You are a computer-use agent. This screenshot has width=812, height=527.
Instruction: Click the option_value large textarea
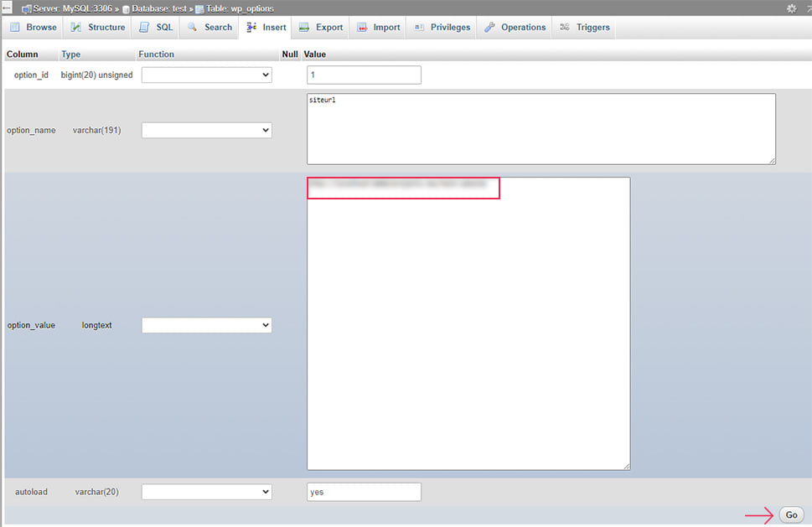[468, 323]
